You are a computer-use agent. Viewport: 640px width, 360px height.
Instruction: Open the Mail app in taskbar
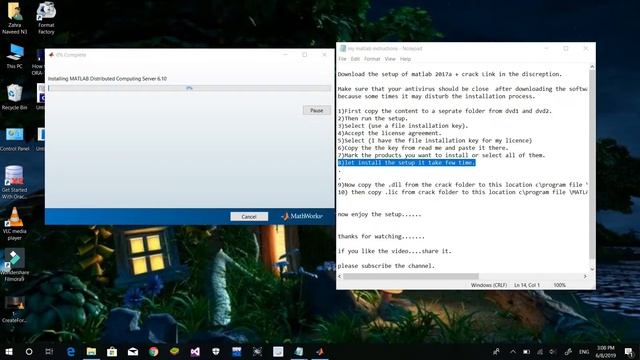coord(133,351)
